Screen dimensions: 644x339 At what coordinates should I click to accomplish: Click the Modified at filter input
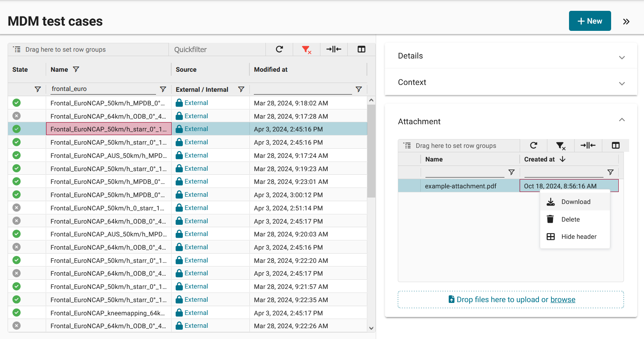click(303, 89)
